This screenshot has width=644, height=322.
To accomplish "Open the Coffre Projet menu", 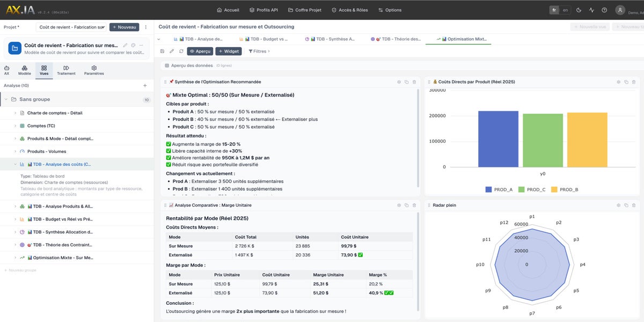I will tap(305, 10).
